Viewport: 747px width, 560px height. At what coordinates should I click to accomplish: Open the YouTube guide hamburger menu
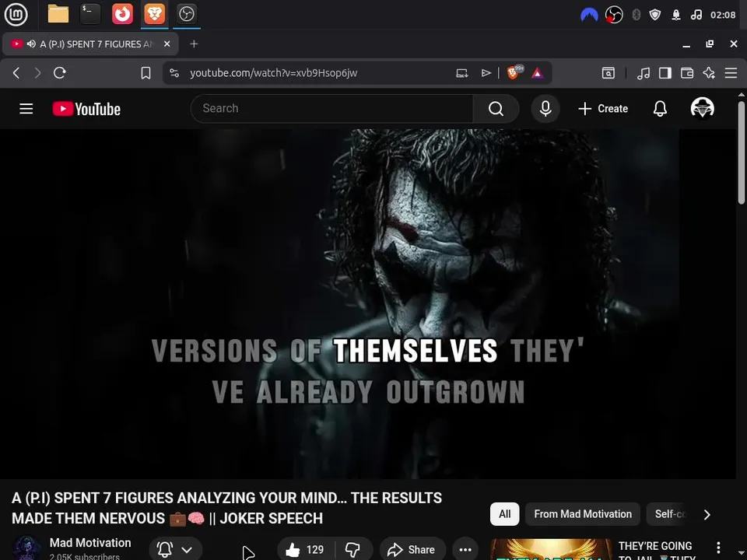click(26, 109)
